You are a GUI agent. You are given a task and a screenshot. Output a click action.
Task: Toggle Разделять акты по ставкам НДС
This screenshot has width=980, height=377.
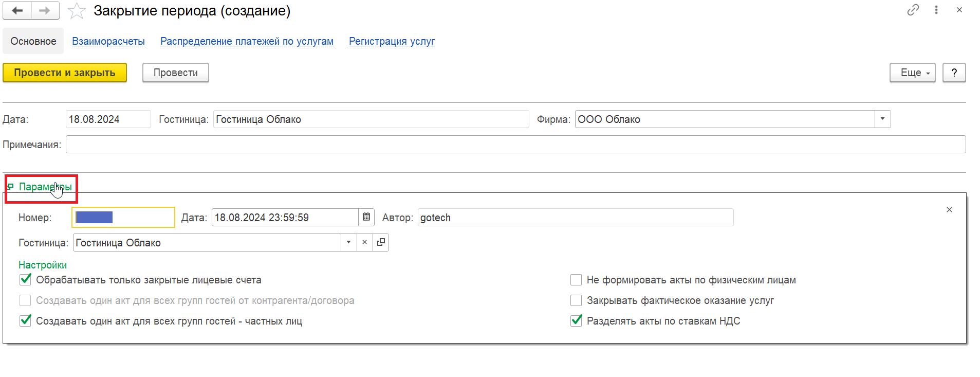[576, 321]
